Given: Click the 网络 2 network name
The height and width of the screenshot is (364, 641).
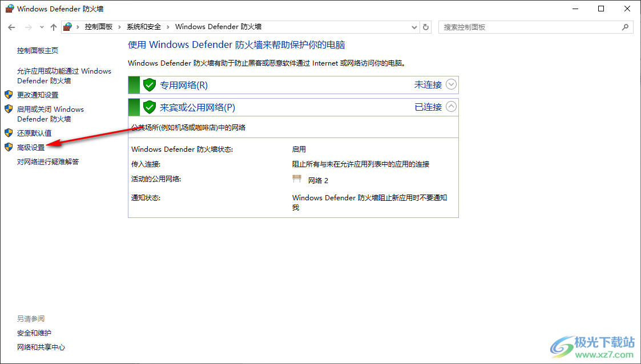Looking at the screenshot, I should coord(318,180).
